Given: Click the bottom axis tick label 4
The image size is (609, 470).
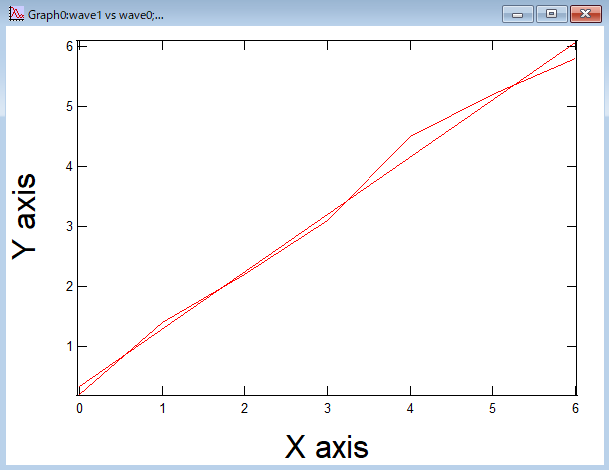Looking at the screenshot, I should (x=410, y=408).
